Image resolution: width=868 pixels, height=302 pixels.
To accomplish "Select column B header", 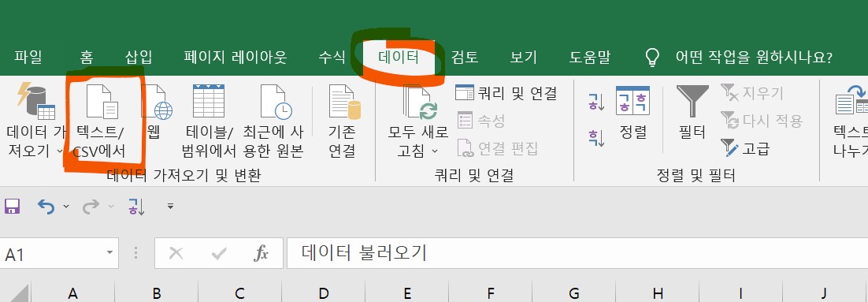I will click(157, 292).
